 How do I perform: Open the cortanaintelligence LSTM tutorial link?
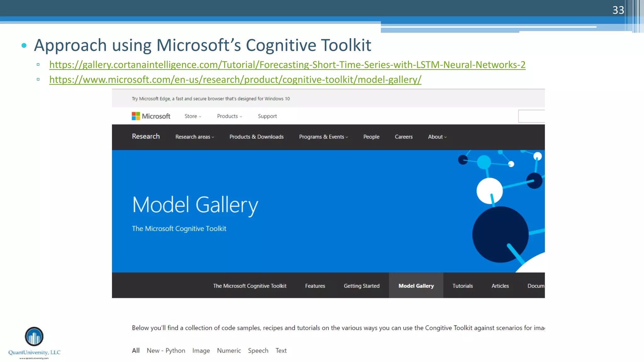[x=287, y=65]
